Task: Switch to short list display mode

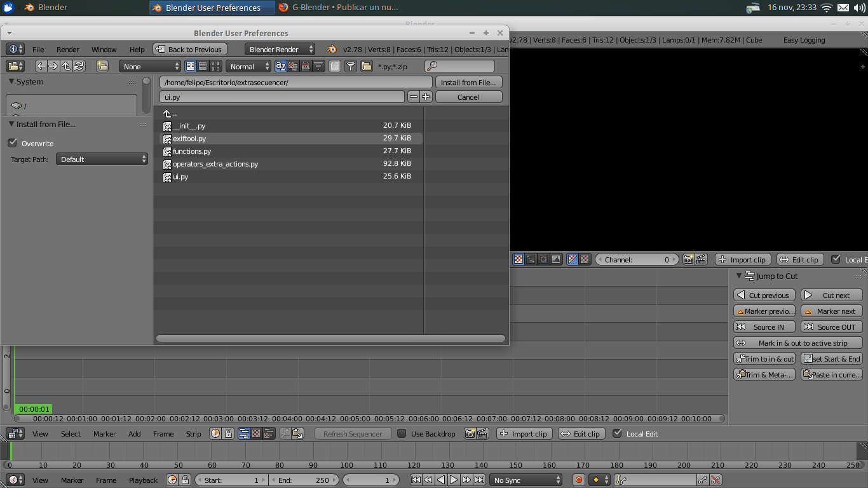Action: point(191,66)
